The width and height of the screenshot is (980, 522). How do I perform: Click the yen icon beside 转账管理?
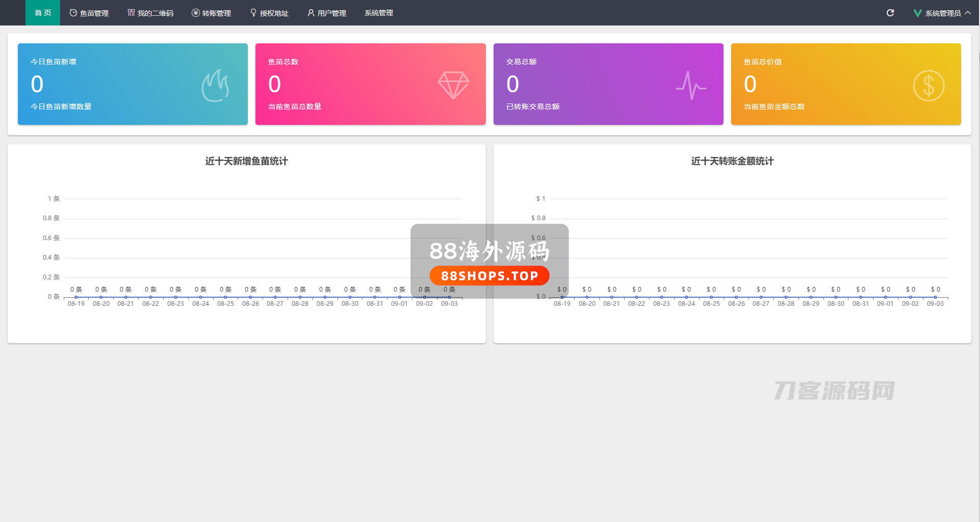click(195, 13)
